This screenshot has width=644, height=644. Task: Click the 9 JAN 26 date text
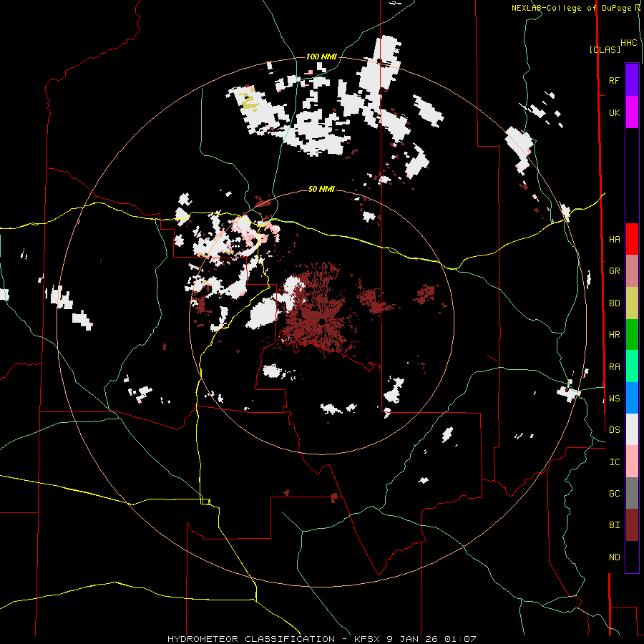point(414,639)
